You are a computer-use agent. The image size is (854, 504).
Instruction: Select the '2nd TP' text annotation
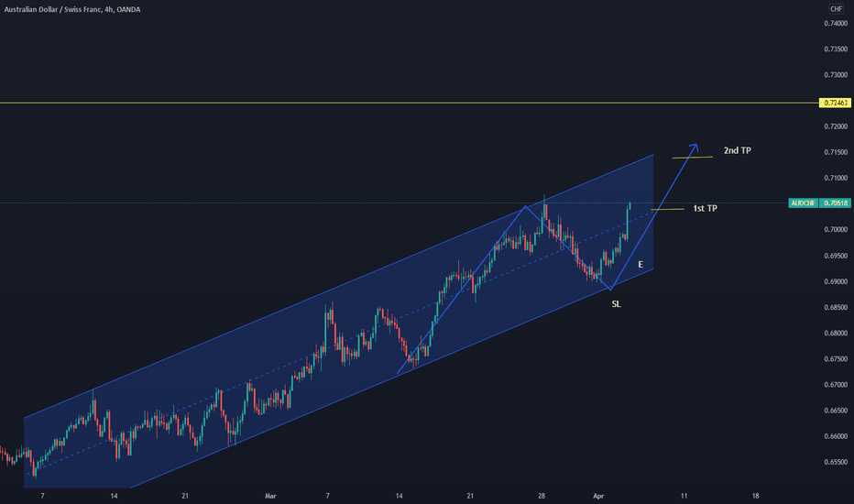[x=738, y=150]
